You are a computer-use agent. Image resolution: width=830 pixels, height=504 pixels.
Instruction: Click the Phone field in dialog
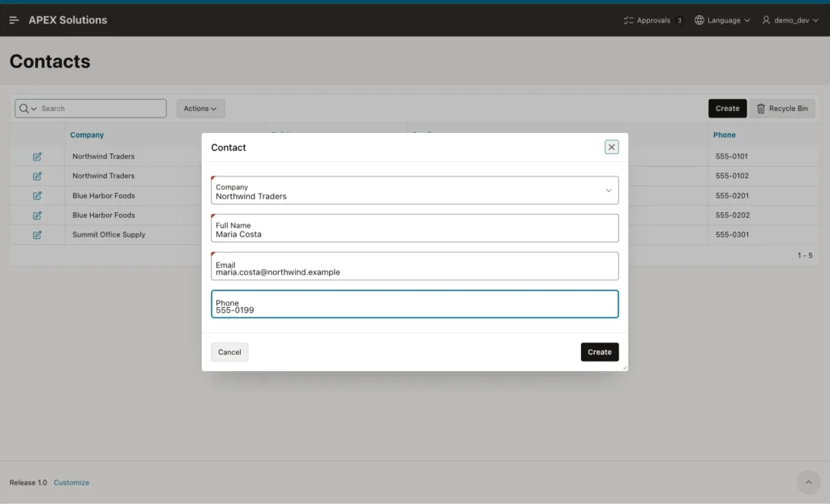414,305
